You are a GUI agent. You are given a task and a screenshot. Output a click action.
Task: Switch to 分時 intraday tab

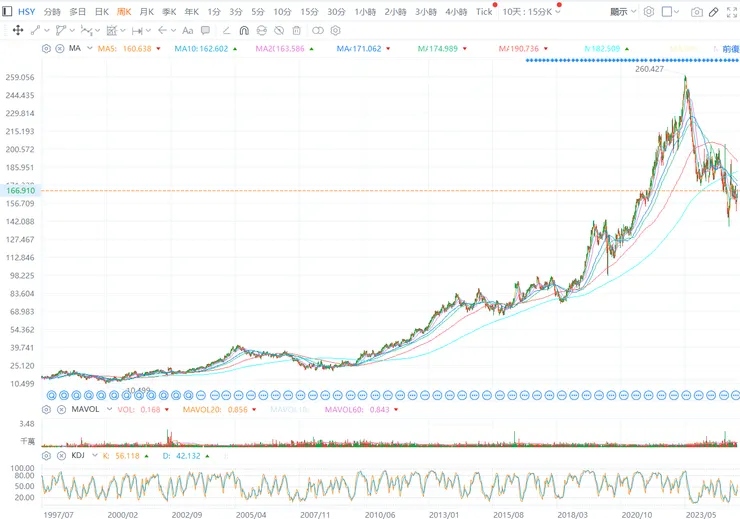pyautogui.click(x=52, y=12)
